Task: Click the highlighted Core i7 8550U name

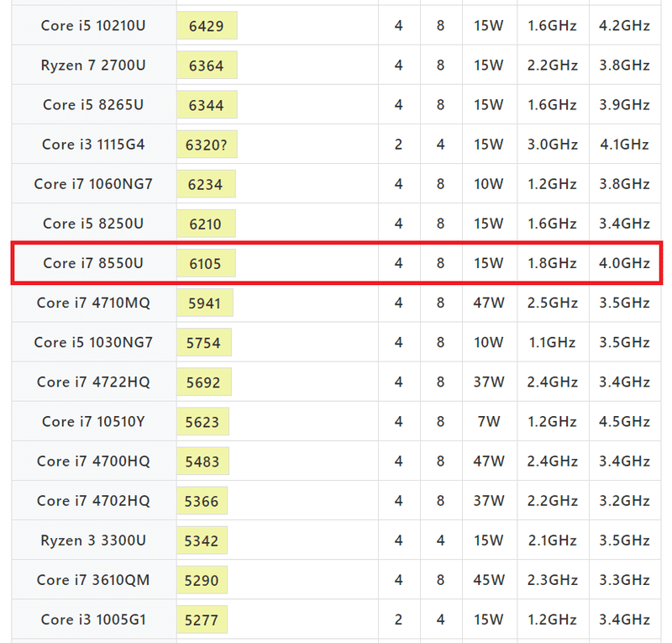Action: pos(93,263)
